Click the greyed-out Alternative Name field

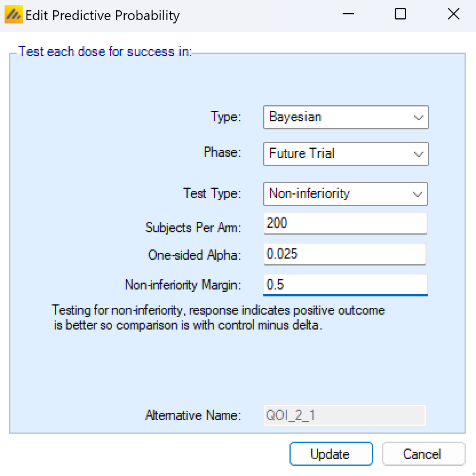pos(344,415)
